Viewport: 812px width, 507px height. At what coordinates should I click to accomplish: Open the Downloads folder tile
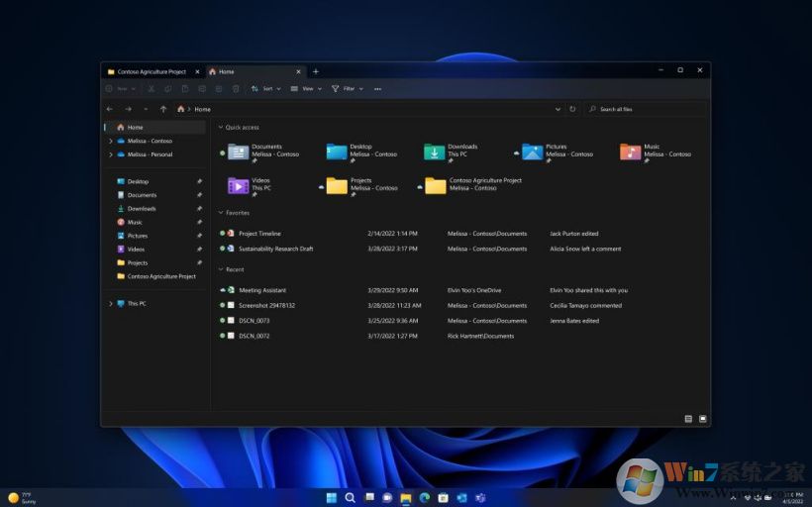point(435,152)
